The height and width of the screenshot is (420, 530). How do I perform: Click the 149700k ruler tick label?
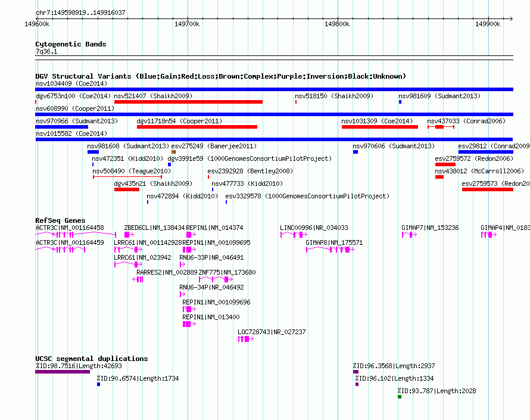(x=187, y=24)
